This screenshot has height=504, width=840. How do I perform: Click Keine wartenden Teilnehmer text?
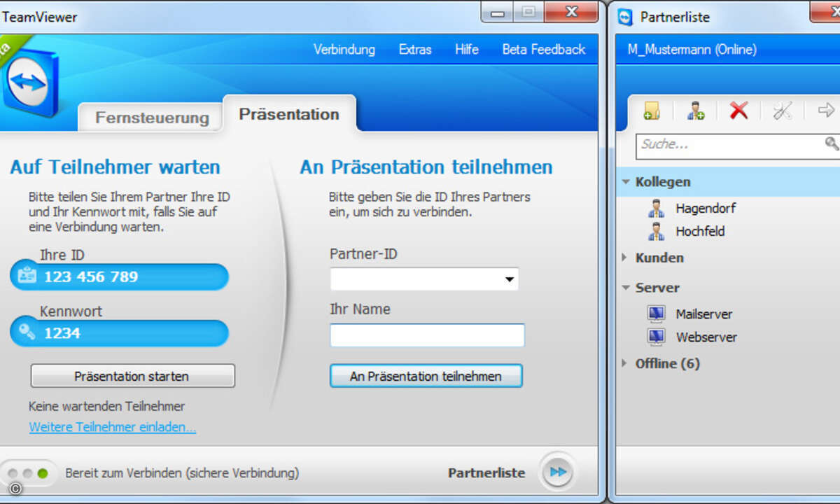(x=106, y=406)
